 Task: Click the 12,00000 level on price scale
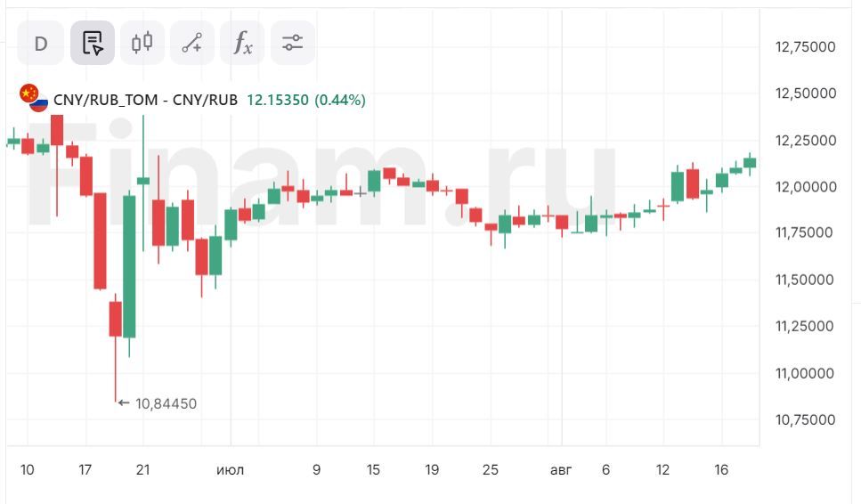click(x=806, y=187)
